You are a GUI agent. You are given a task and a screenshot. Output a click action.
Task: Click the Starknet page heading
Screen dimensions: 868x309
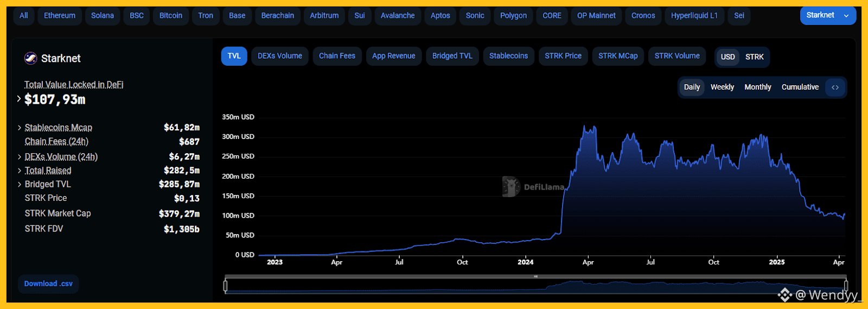click(61, 58)
